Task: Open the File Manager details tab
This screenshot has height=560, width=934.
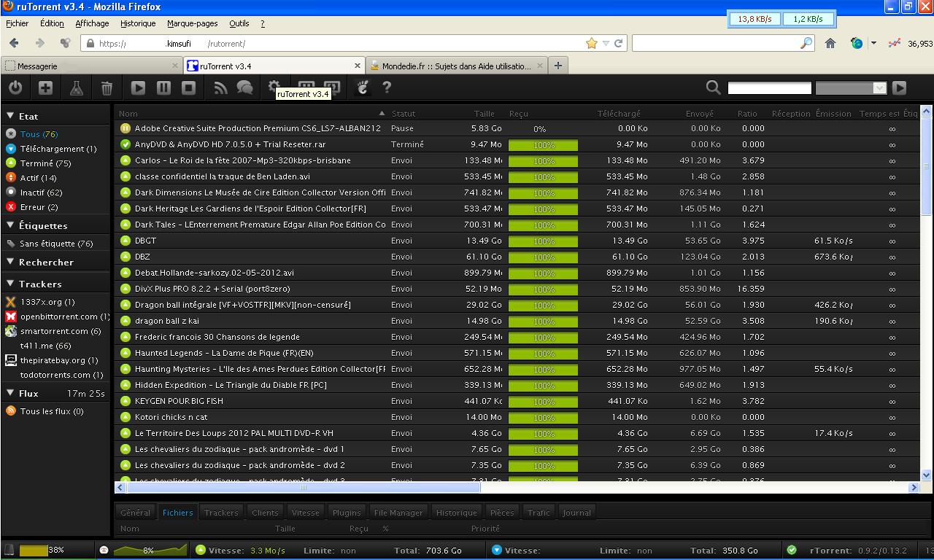Action: pyautogui.click(x=398, y=513)
